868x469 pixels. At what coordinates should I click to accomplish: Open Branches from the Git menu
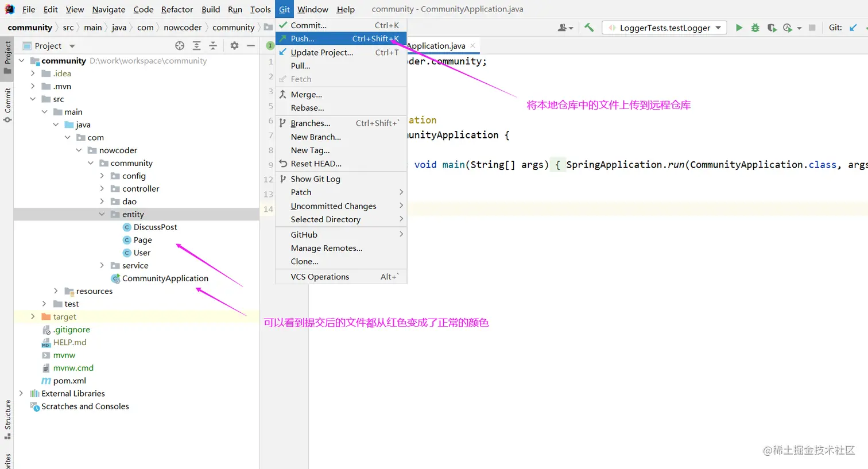click(341, 123)
